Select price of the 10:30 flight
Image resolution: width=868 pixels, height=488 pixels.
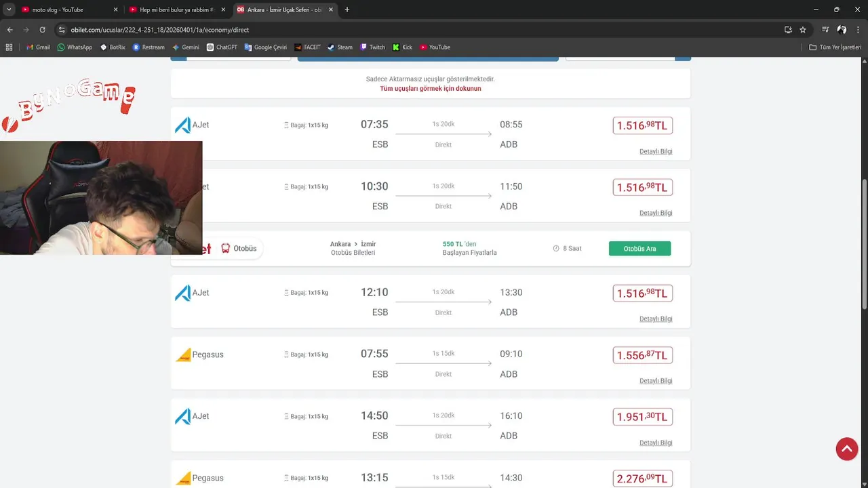(x=642, y=187)
